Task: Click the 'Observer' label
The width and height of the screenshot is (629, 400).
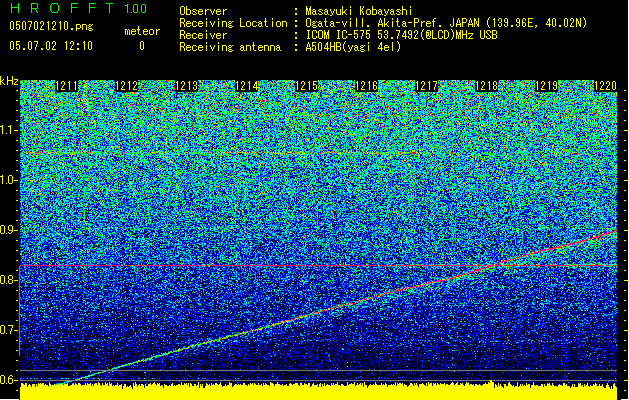Action: click(203, 11)
